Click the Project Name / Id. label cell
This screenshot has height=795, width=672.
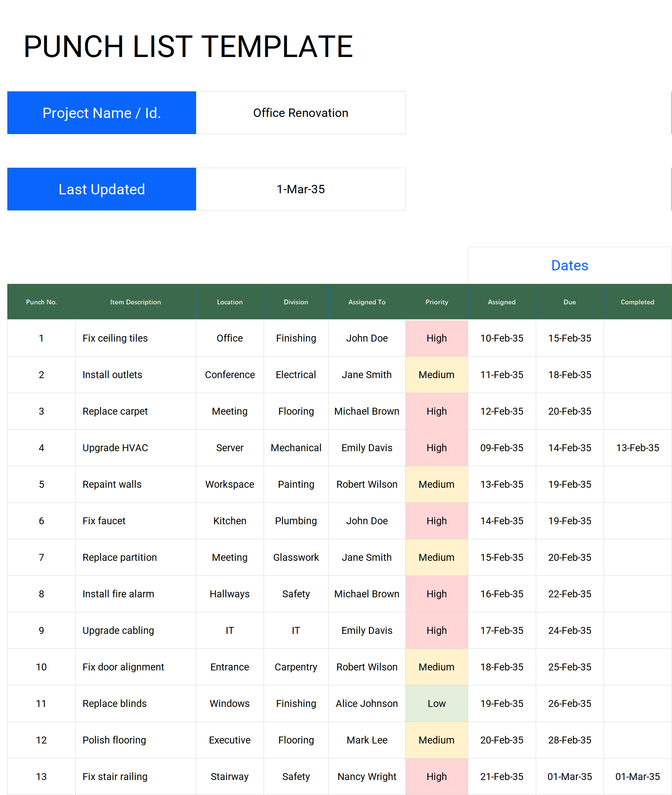coord(102,113)
